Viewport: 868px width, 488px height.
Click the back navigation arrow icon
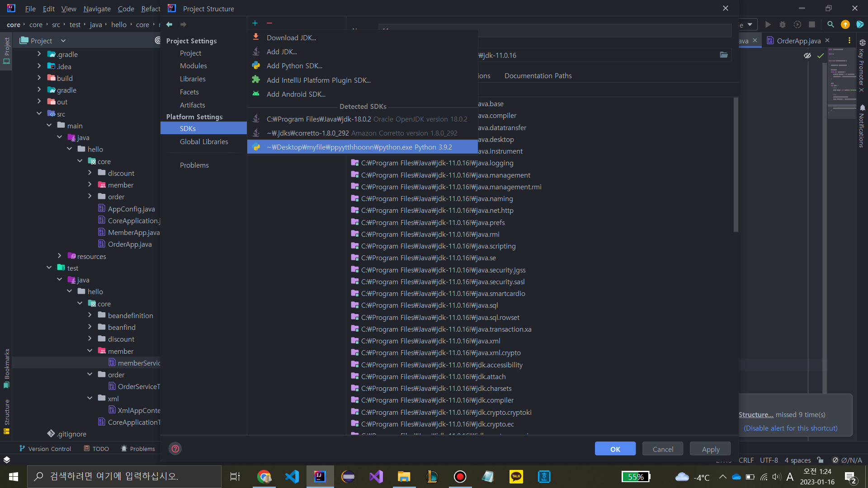pos(170,24)
